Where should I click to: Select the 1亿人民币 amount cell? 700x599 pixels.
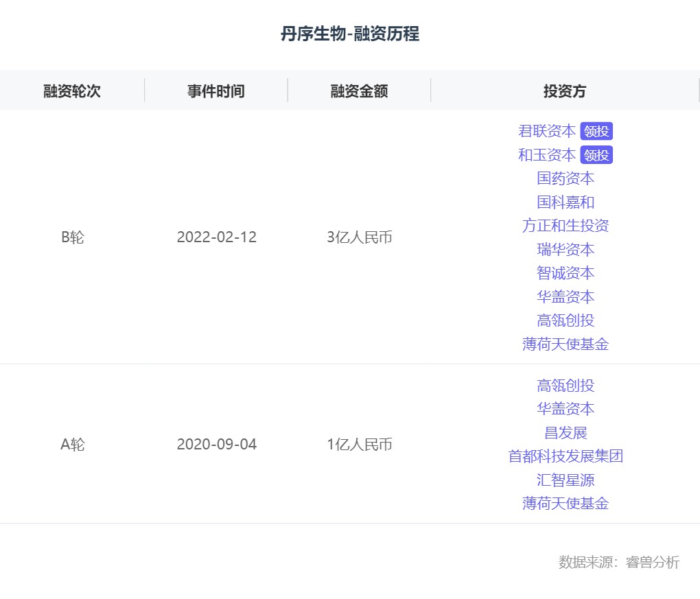pos(360,445)
